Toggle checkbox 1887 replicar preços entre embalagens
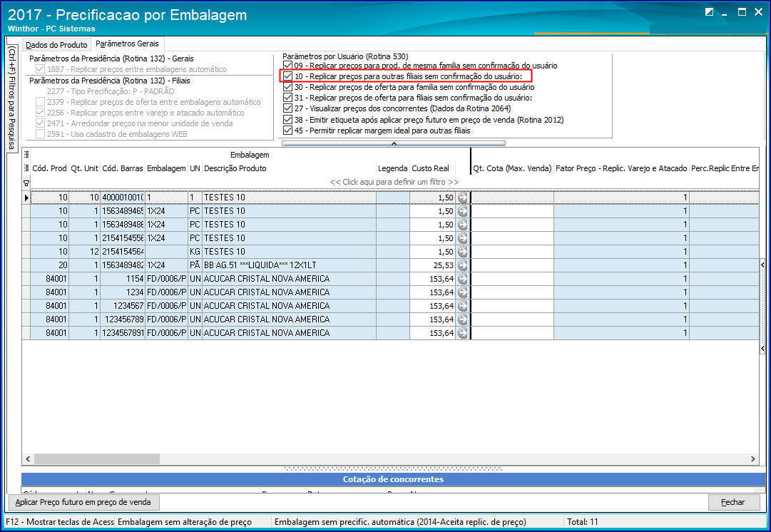771x532 pixels. point(41,69)
